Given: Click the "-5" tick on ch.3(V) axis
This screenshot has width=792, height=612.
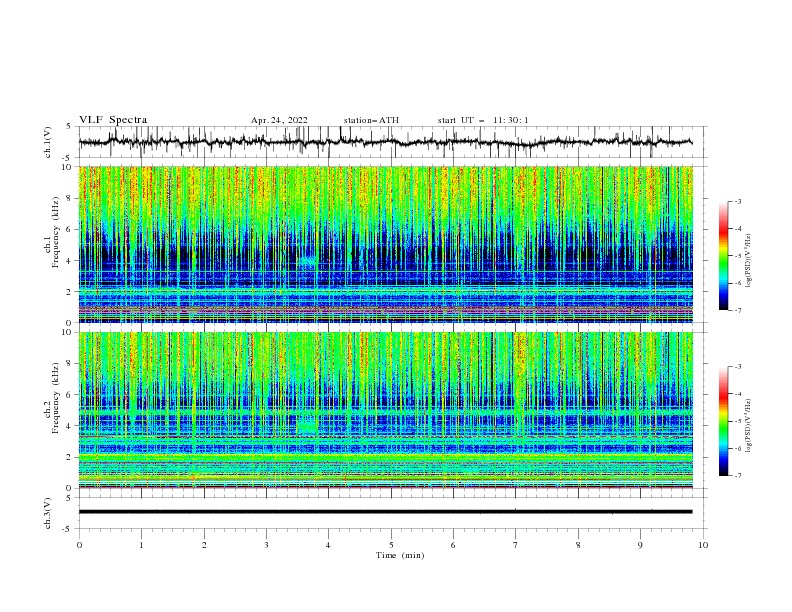Looking at the screenshot, I should tap(67, 529).
